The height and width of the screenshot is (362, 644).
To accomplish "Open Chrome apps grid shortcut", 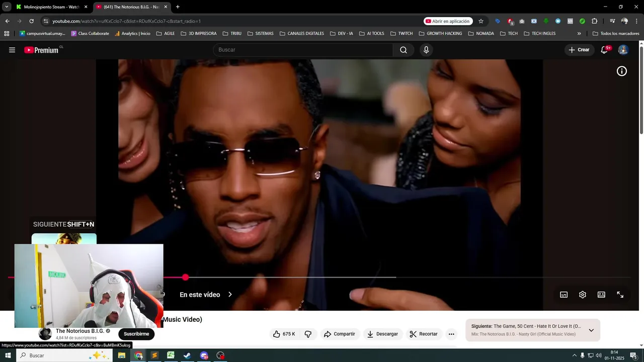I will (7, 34).
